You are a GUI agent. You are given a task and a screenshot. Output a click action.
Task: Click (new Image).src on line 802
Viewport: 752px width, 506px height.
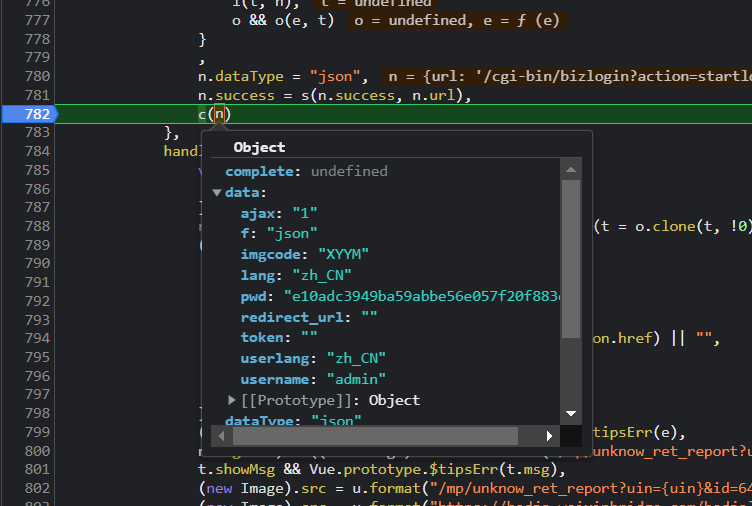(x=262, y=488)
